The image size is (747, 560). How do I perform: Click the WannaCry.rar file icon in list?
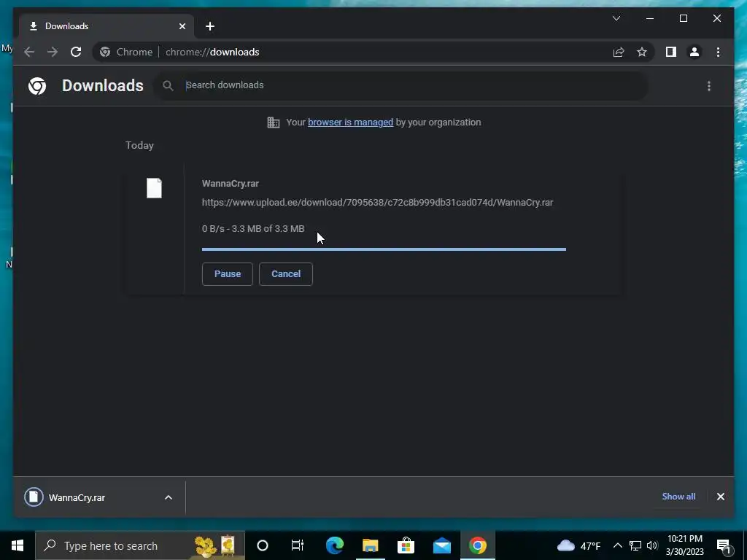coord(154,188)
